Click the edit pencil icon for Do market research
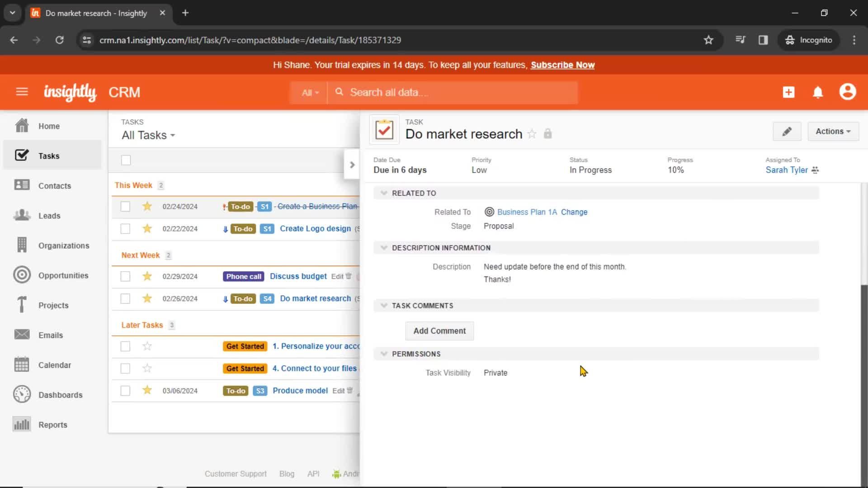Image resolution: width=868 pixels, height=488 pixels. [787, 131]
